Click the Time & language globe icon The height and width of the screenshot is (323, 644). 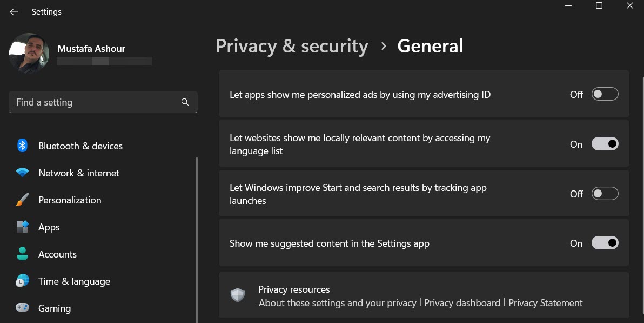tap(22, 281)
